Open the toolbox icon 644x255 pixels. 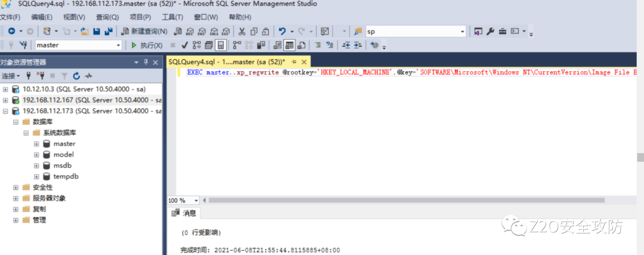[502, 31]
